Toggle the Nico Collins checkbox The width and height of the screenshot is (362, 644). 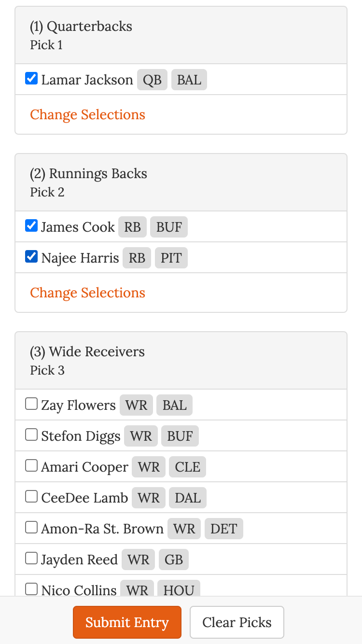coord(31,589)
